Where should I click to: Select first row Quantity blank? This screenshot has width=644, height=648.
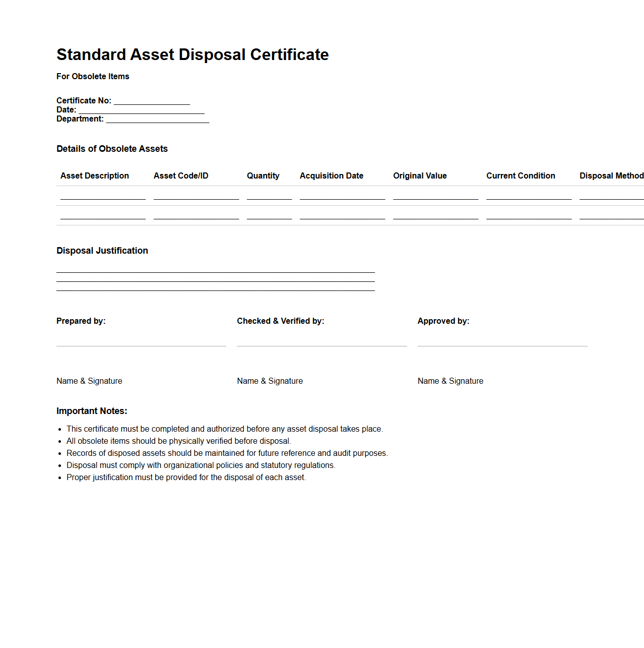point(269,196)
